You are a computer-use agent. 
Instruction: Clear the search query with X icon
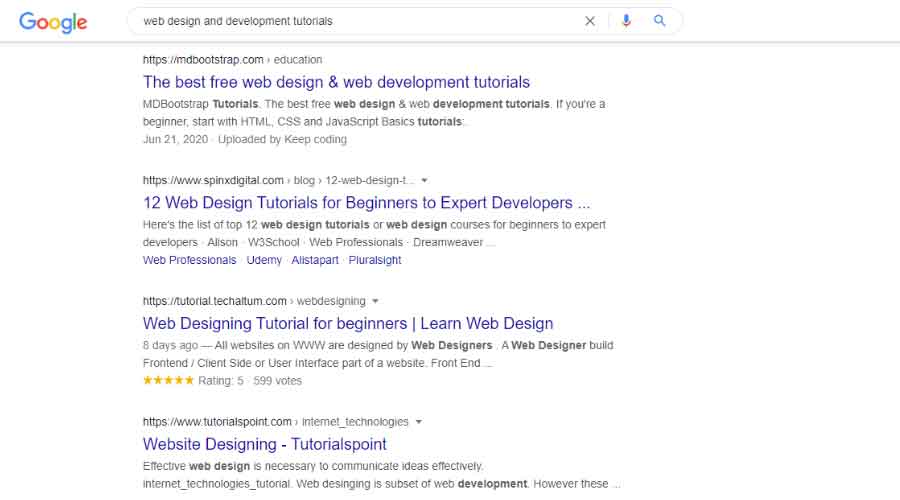point(589,21)
